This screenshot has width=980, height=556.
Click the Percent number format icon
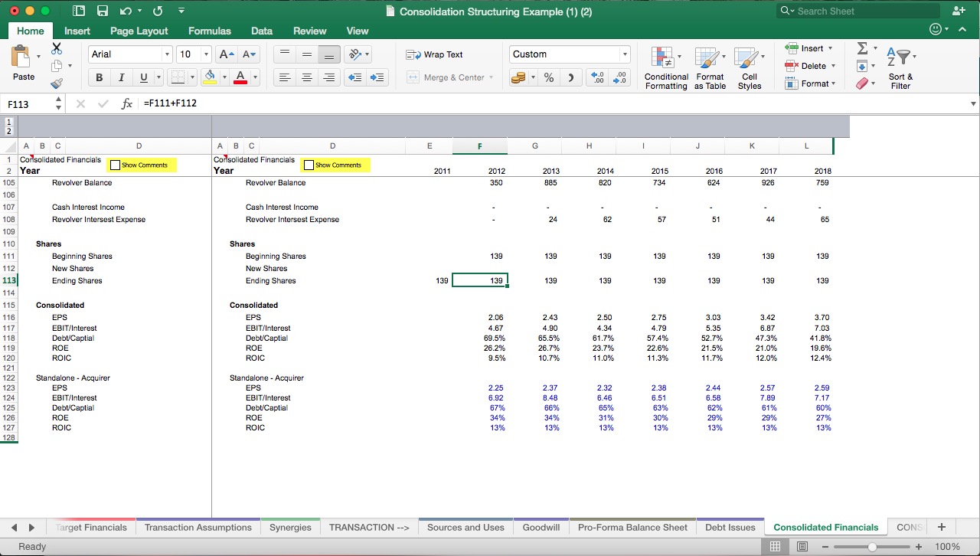click(548, 77)
